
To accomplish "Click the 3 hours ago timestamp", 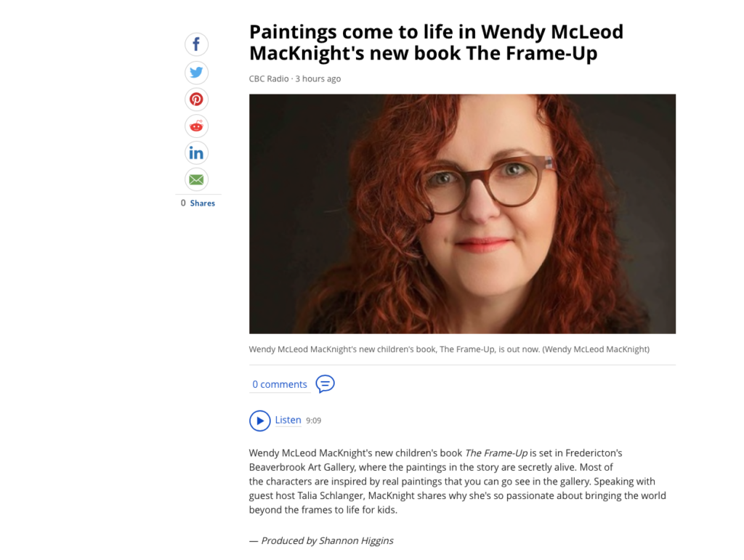I will click(x=318, y=78).
